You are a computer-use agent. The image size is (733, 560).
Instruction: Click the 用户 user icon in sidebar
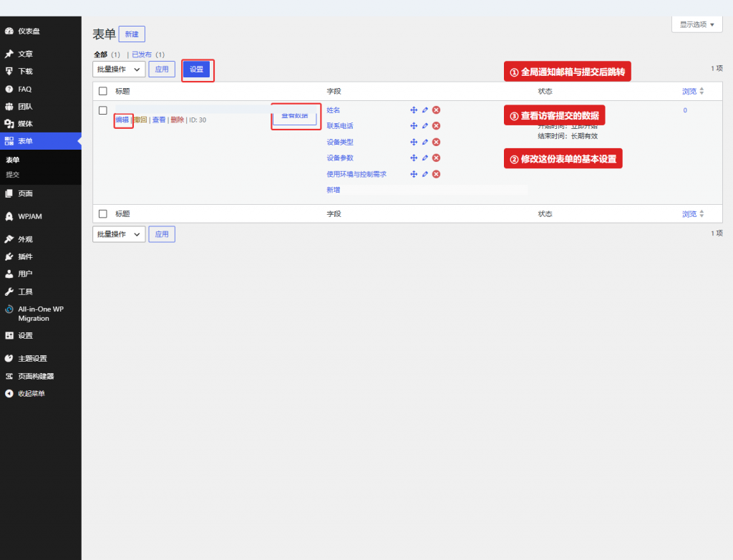(9, 274)
